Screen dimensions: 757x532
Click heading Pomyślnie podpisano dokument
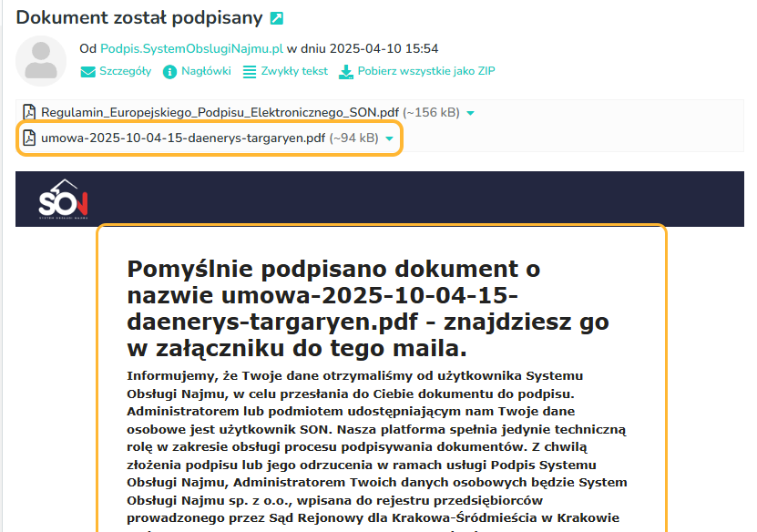368,309
